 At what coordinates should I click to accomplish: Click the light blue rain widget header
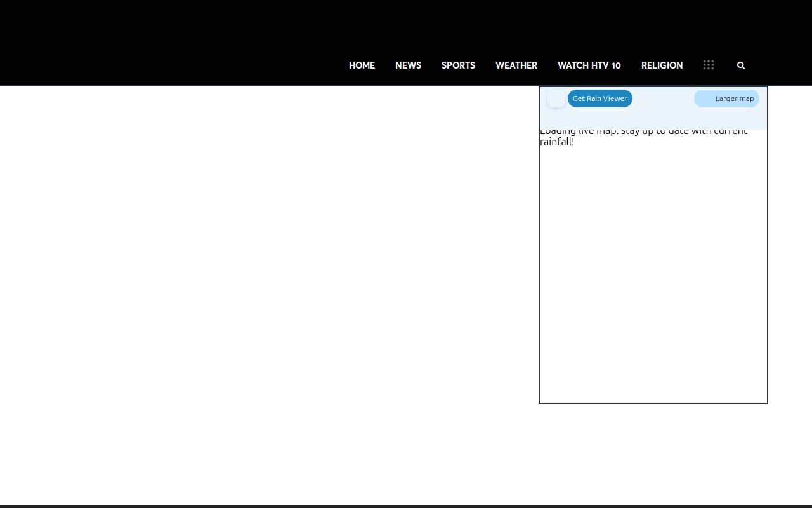663,117
